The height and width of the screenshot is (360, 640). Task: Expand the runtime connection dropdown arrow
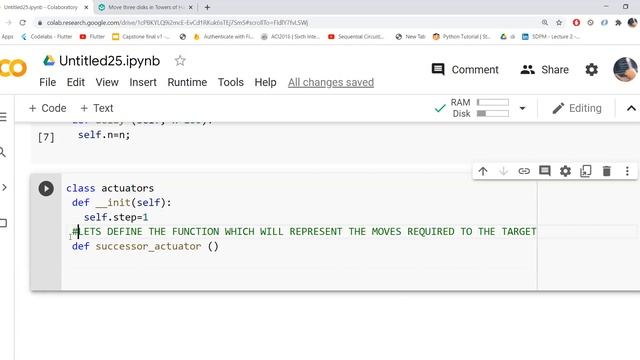tap(522, 109)
